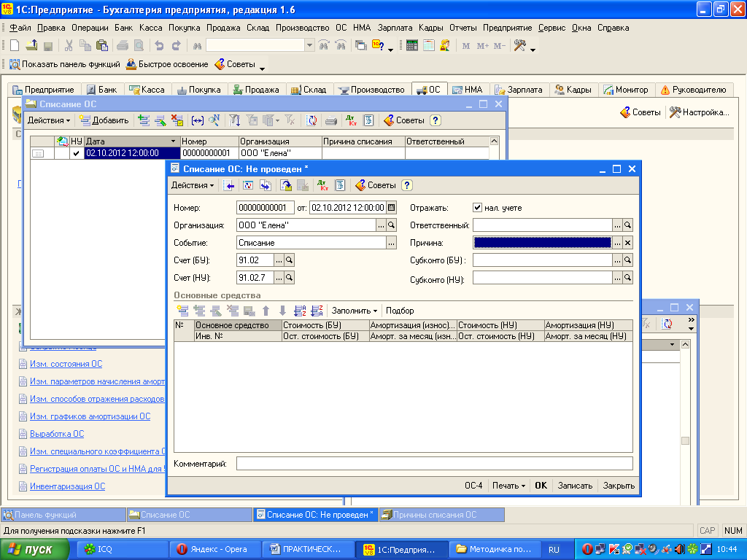
Task: Open the Сервис menu
Action: 551,28
